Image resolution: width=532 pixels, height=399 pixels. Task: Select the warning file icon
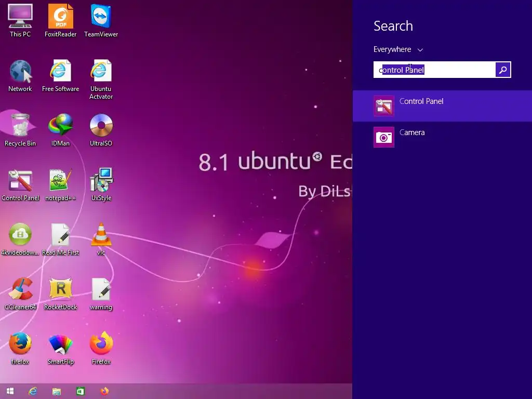point(101,294)
